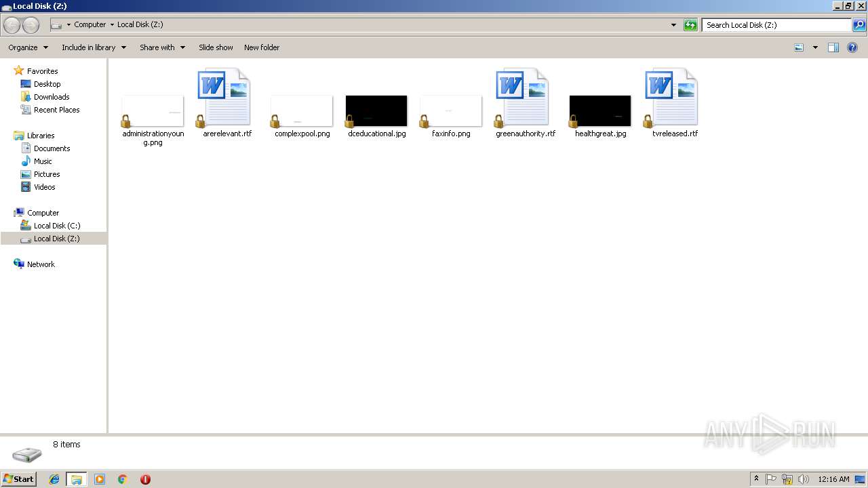
Task: Select the dceducational.jpg black thumbnail
Action: pos(376,111)
